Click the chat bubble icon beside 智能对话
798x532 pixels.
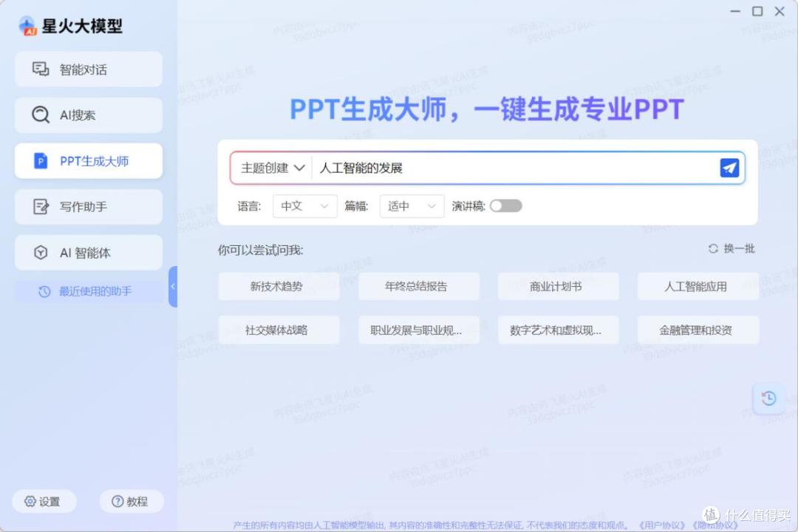40,69
